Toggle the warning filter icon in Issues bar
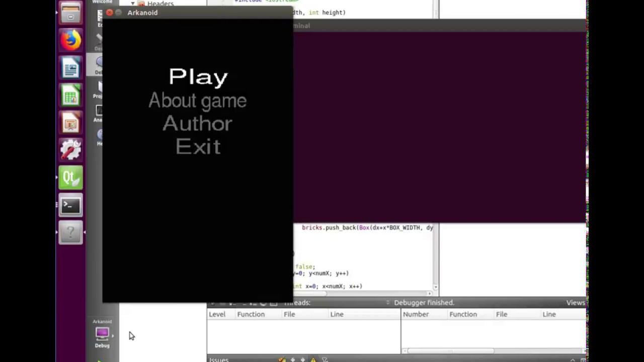This screenshot has width=644, height=362. coord(313,359)
